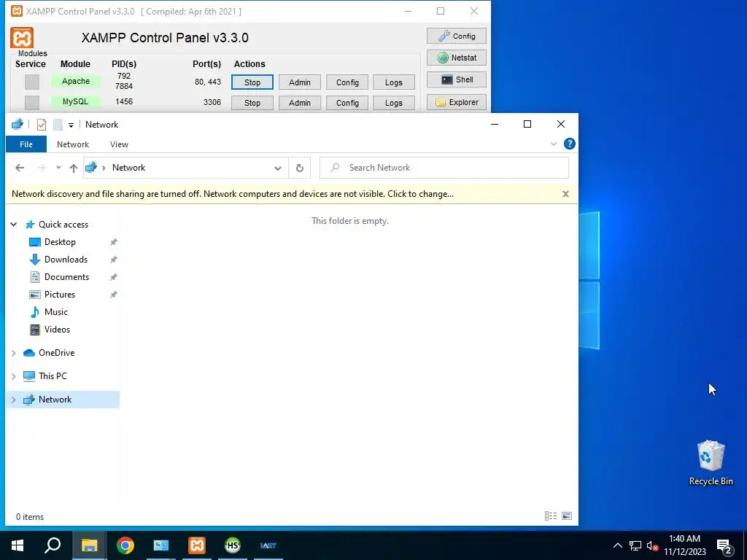Select Quick access in navigation pane
The width and height of the screenshot is (747, 560).
pos(63,225)
